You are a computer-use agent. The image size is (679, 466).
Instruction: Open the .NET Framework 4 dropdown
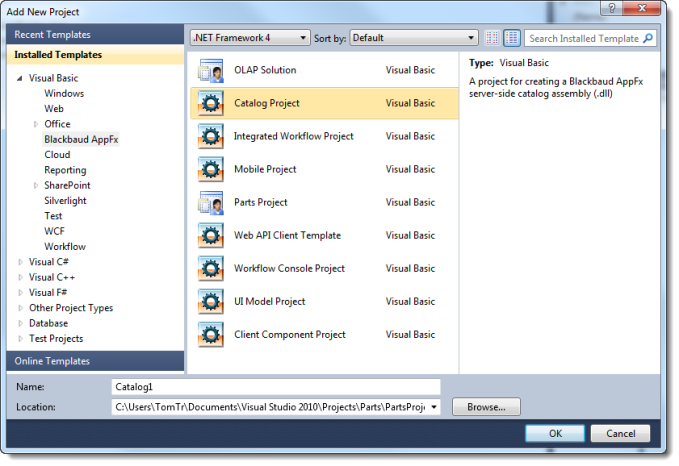[250, 38]
